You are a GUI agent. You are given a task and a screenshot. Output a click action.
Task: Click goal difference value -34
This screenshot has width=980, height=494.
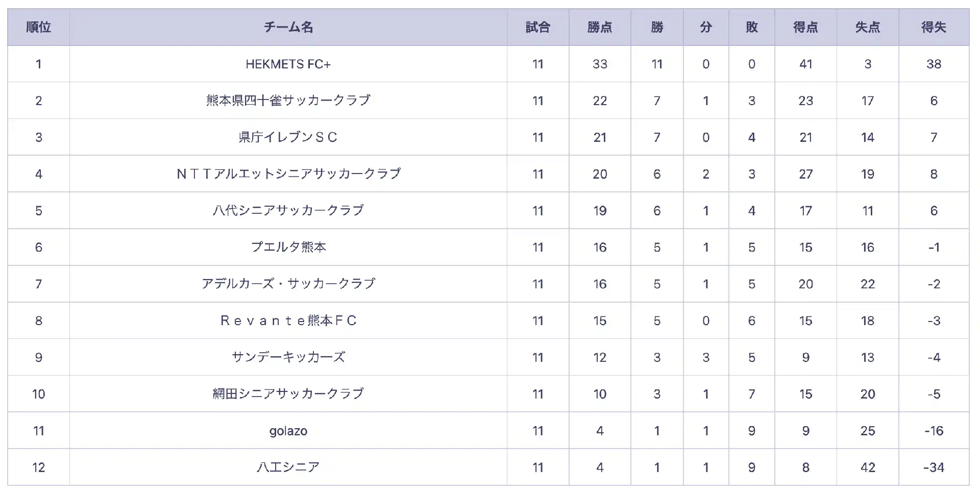[934, 467]
